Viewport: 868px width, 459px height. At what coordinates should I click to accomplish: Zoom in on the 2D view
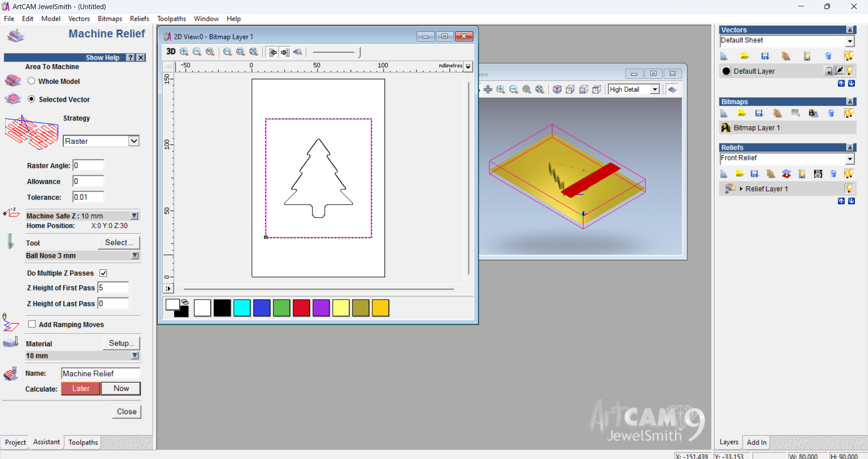tap(184, 52)
